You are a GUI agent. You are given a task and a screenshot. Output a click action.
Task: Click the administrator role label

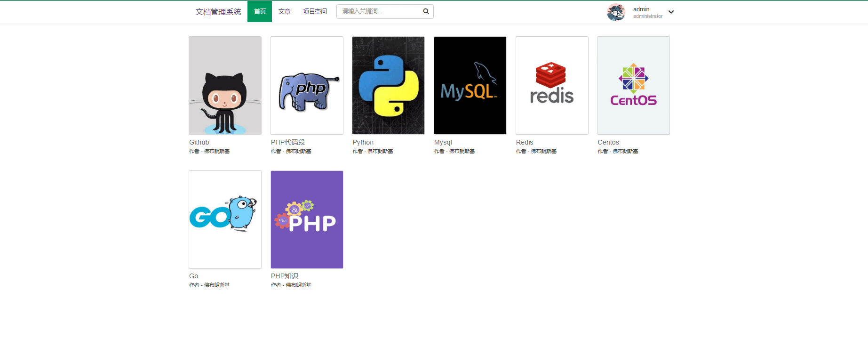tap(648, 16)
